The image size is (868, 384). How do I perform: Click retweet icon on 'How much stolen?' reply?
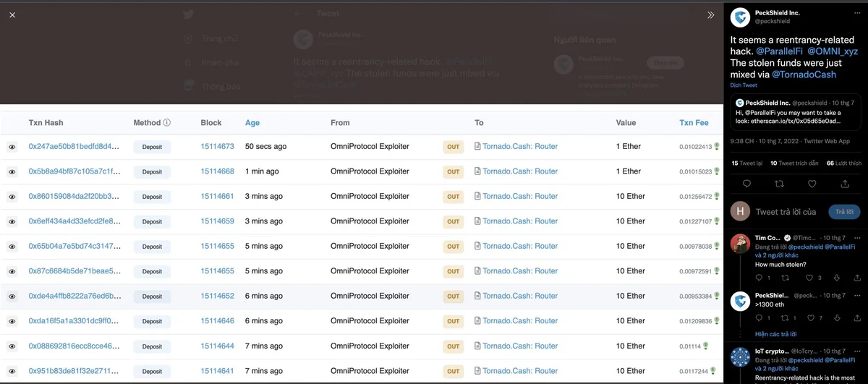785,278
